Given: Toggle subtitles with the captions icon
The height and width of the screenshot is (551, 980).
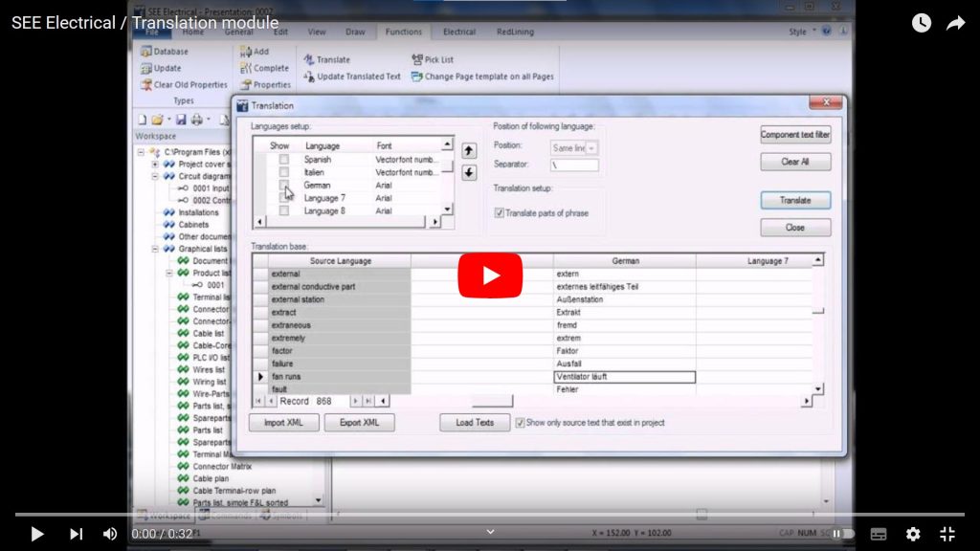Looking at the screenshot, I should click(879, 534).
